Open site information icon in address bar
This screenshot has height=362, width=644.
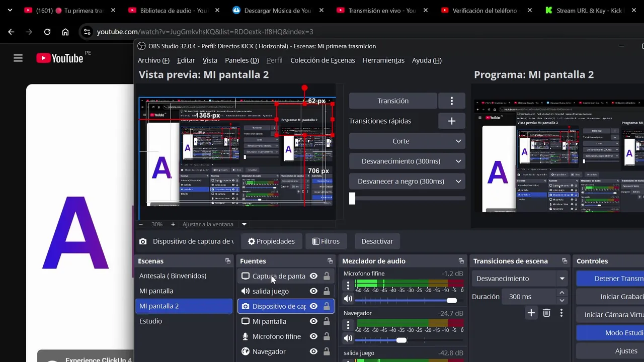87,32
